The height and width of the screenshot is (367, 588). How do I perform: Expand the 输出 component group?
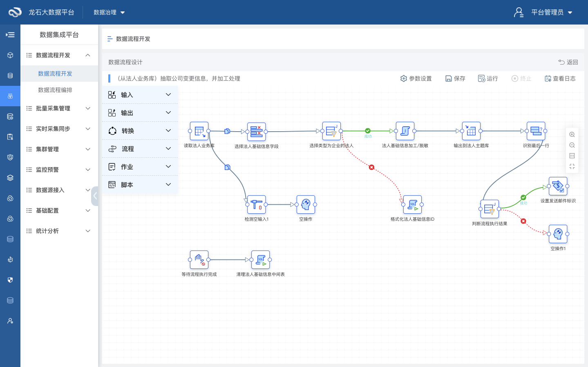140,113
